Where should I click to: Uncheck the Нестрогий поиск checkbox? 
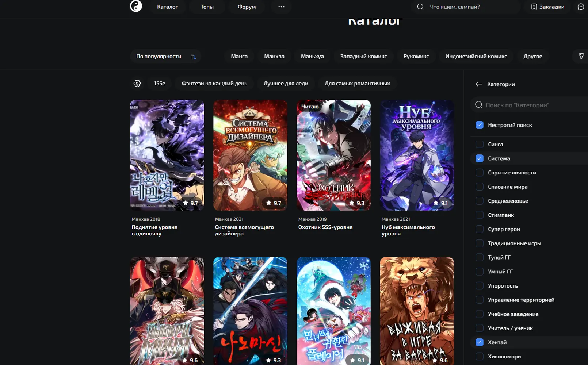coord(480,125)
